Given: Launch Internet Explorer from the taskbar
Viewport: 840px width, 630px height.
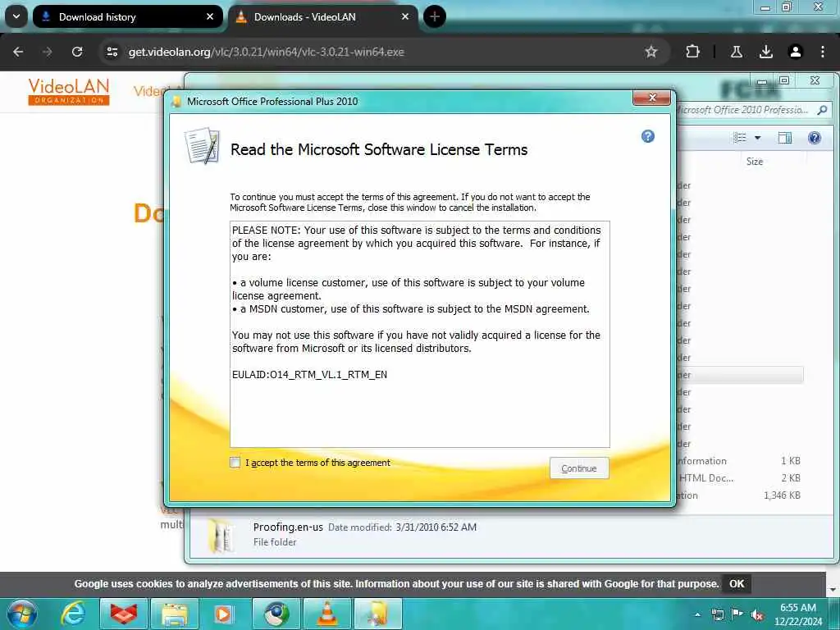Looking at the screenshot, I should pos(73,614).
